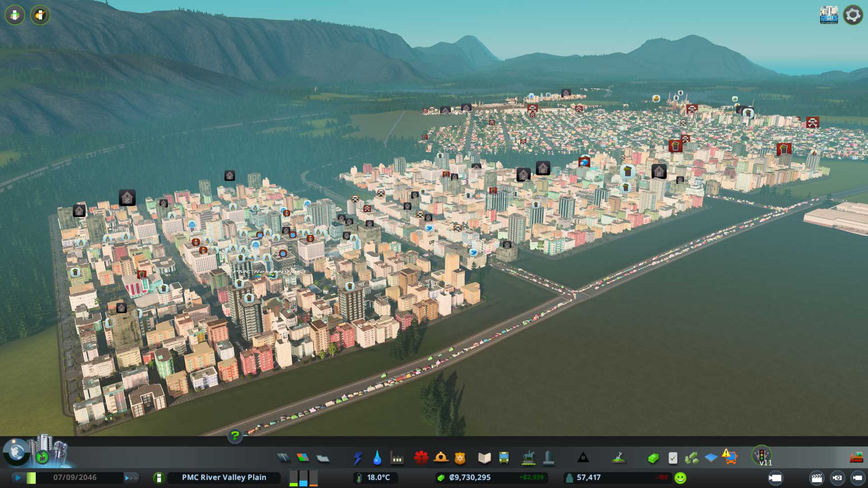Open the Healthcare red cross menu

click(x=420, y=458)
